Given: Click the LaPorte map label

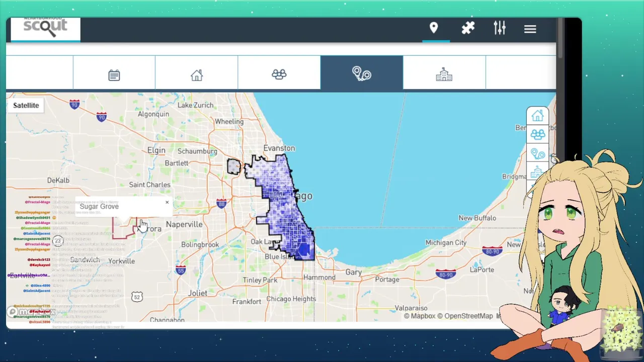Looking at the screenshot, I should [x=481, y=269].
